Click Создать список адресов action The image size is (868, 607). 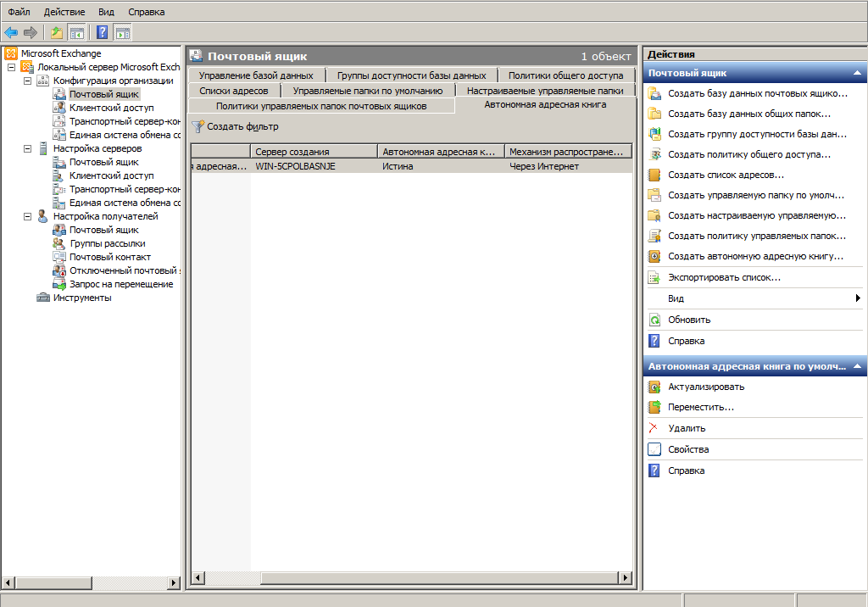(x=726, y=175)
